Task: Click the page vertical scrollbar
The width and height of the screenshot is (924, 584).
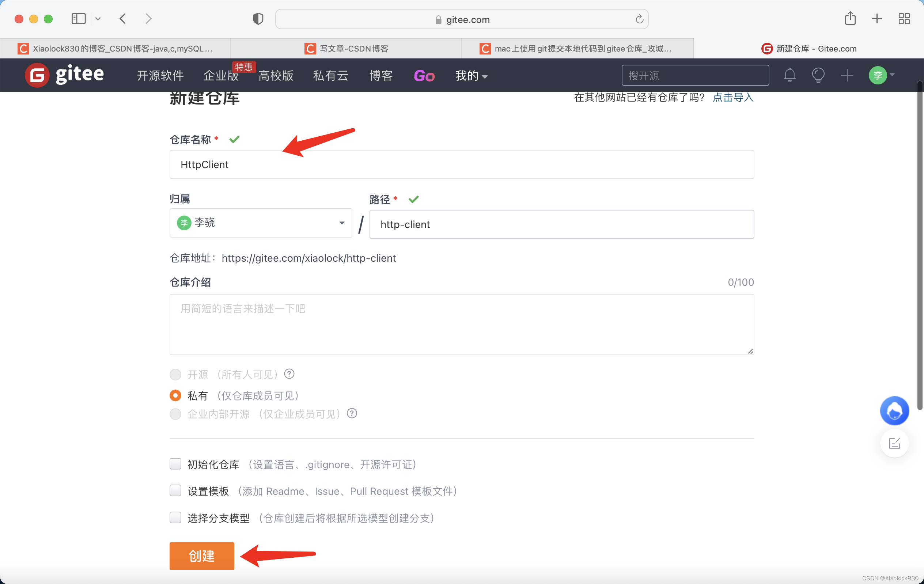Action: point(920,246)
